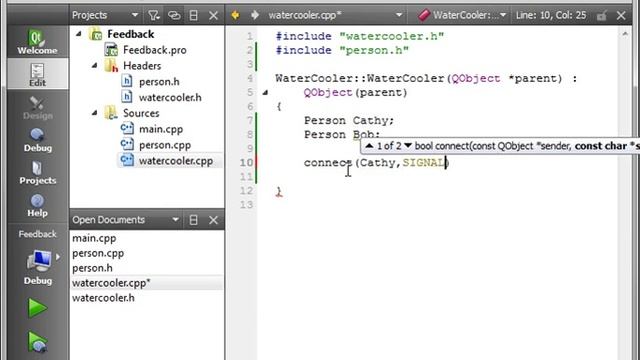The image size is (640, 360).
Task: Collapse the Headers folder
Action: click(94, 66)
